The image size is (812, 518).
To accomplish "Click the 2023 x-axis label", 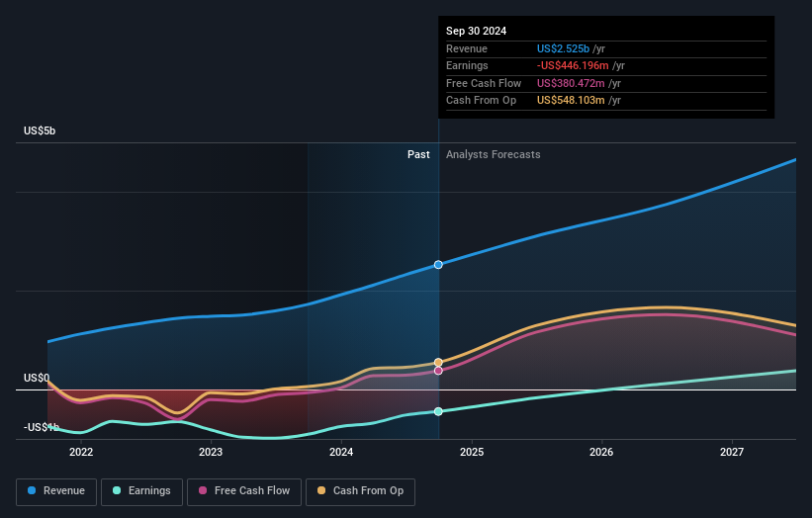I will (x=211, y=452).
